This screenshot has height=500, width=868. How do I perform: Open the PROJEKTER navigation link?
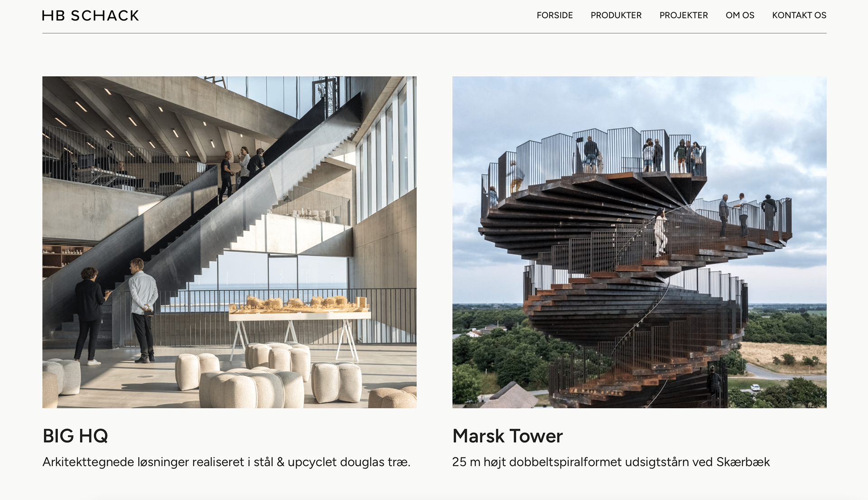(684, 15)
